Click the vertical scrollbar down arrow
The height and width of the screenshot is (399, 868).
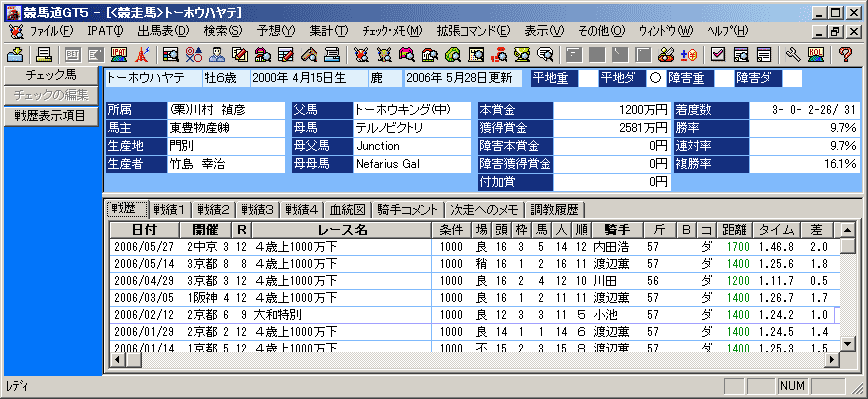848,344
